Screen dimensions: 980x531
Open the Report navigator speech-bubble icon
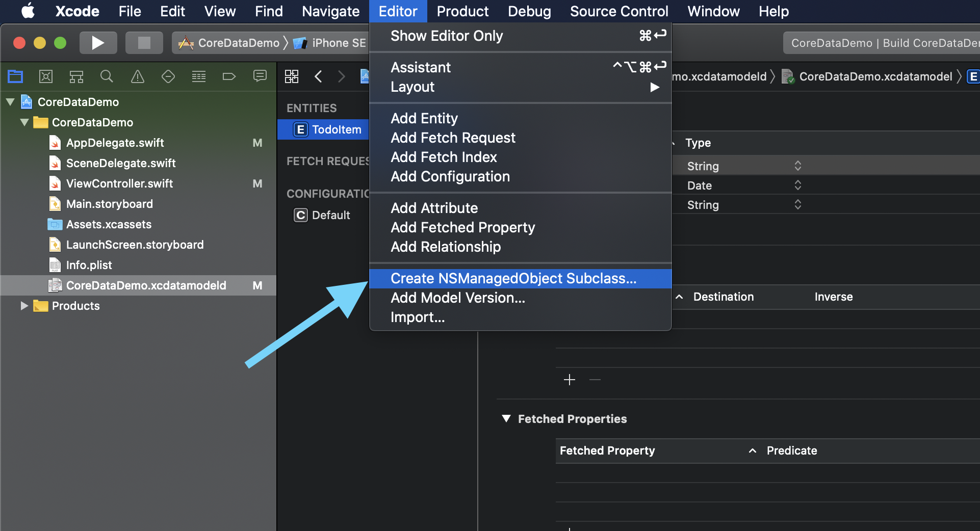coord(260,76)
